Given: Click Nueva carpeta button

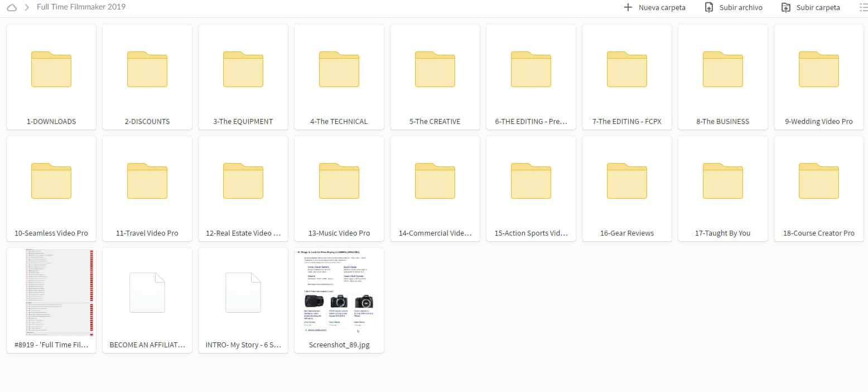Looking at the screenshot, I should [654, 7].
